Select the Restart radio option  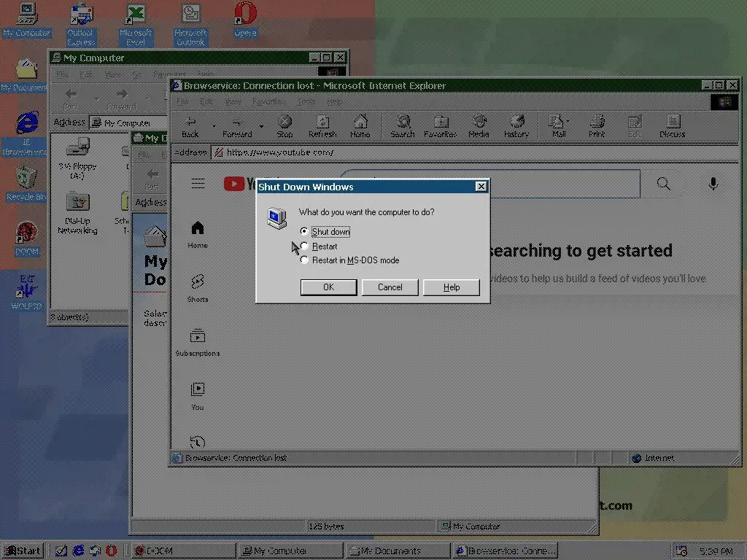(304, 246)
